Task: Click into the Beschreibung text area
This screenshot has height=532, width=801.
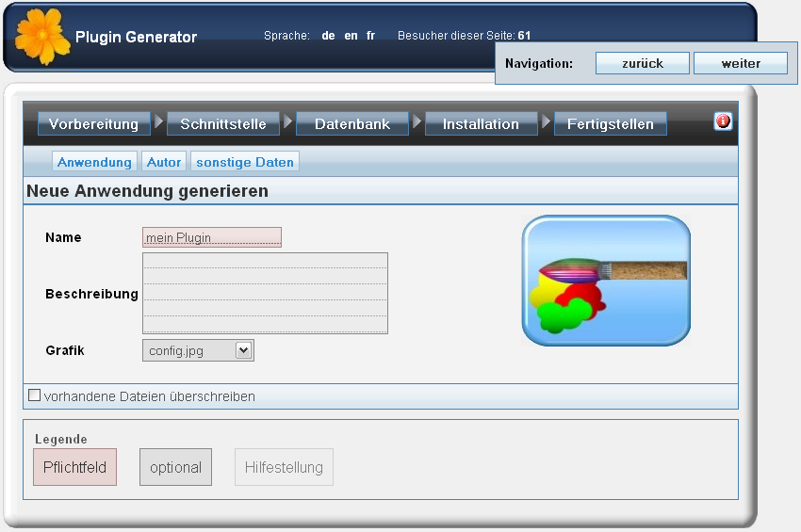Action: pos(265,293)
